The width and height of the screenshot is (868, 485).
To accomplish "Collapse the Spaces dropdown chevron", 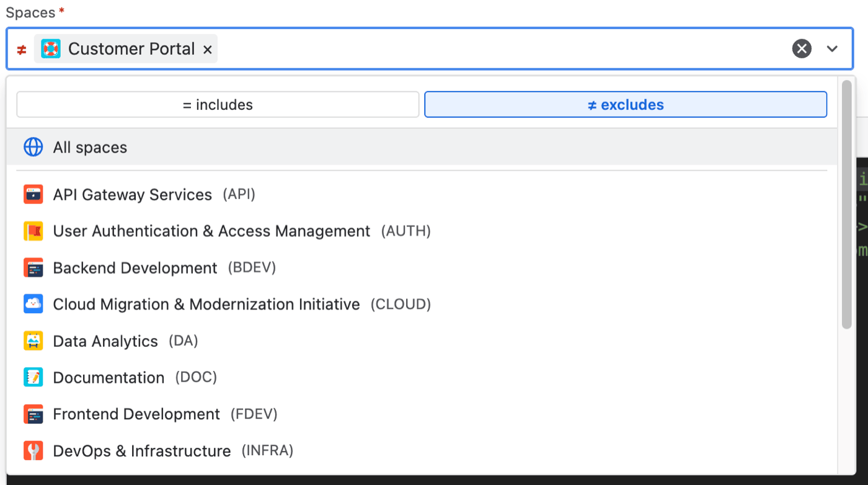I will point(832,48).
